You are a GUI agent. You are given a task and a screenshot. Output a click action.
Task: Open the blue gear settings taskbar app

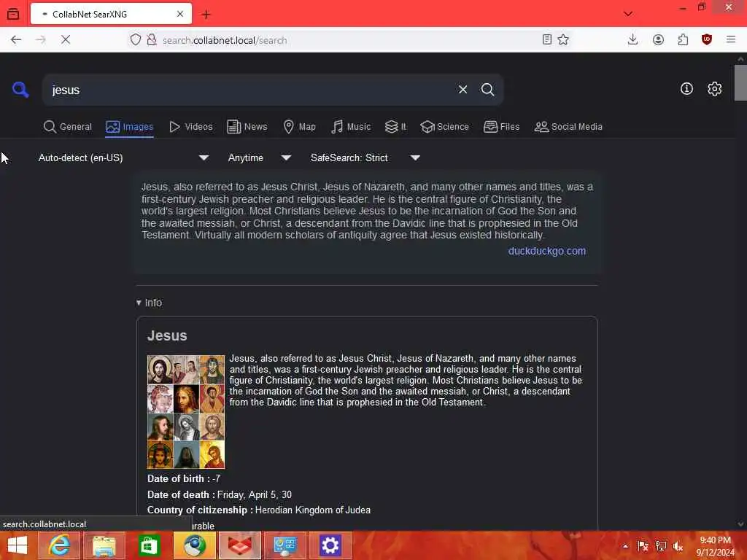click(x=330, y=545)
